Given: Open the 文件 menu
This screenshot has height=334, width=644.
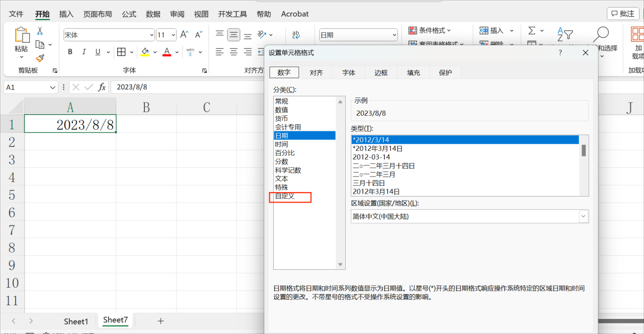Looking at the screenshot, I should [16, 14].
